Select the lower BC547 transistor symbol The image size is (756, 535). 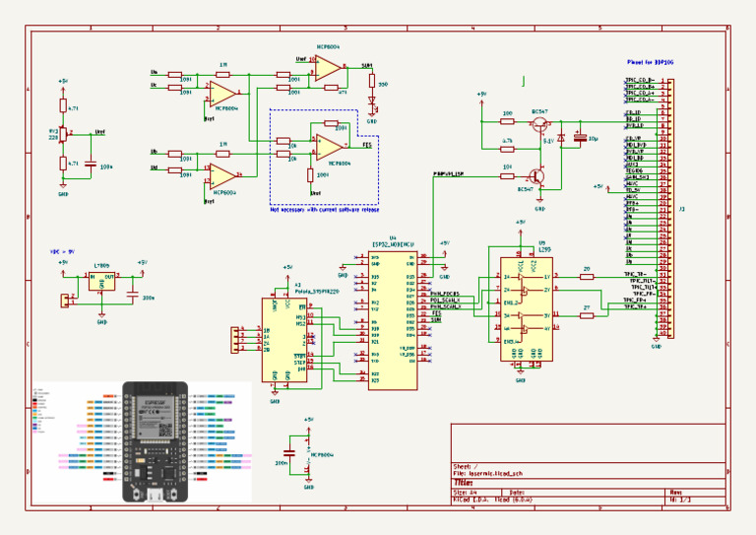[x=536, y=177]
